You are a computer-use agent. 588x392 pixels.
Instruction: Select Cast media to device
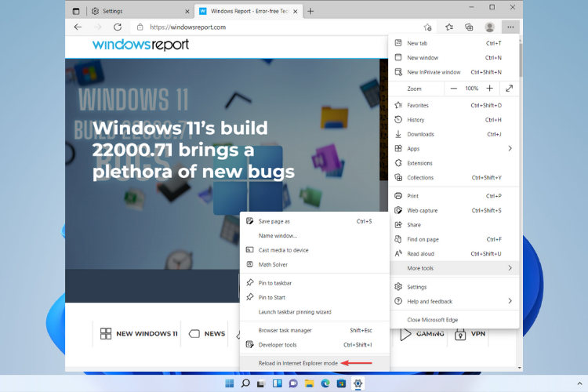point(314,250)
